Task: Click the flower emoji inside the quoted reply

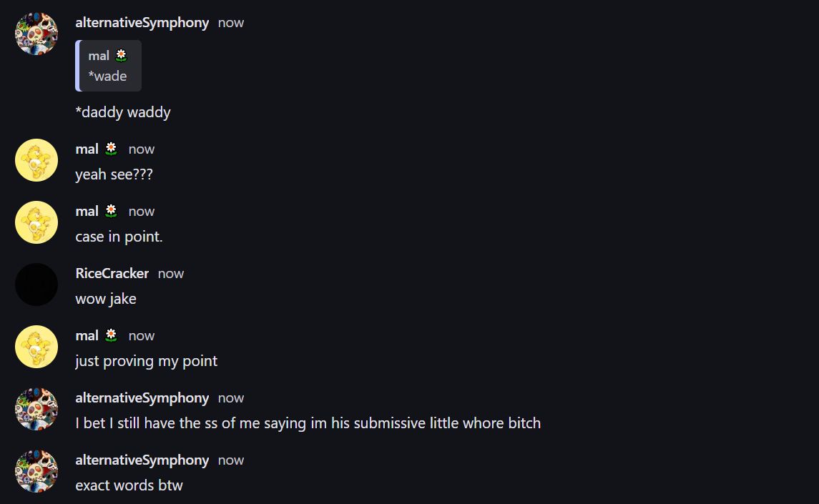Action: [x=122, y=55]
